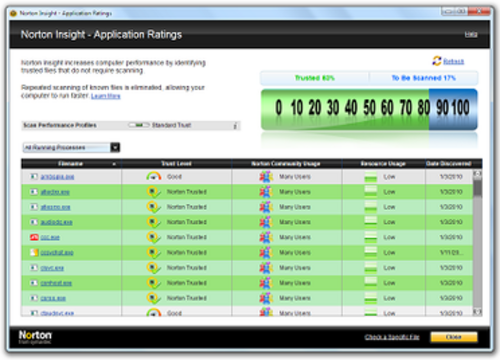Open the ccc.exe file link
The image size is (500, 360).
tap(50, 237)
